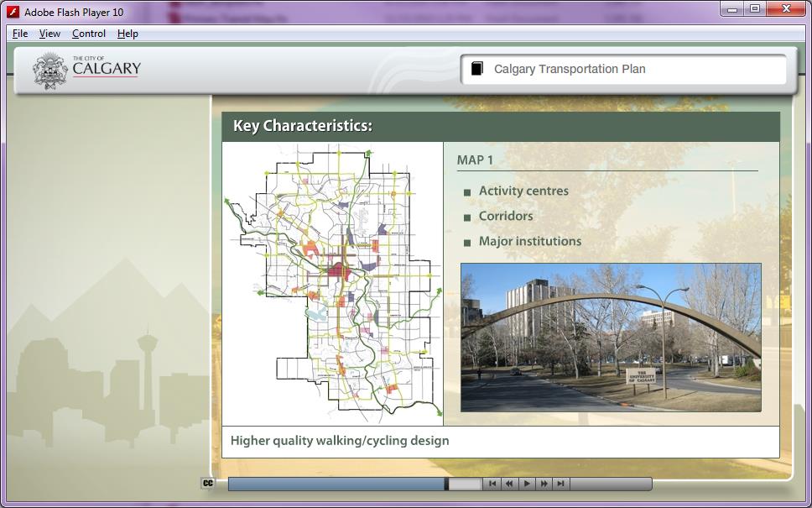This screenshot has height=508, width=812.
Task: Select the Major institutions bullet item
Action: coord(529,241)
